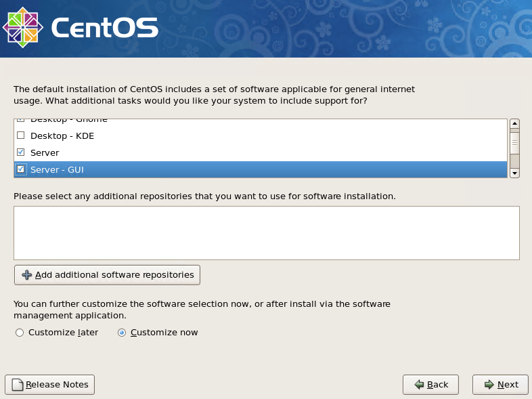This screenshot has height=399, width=532.
Task: Click inside the empty repositories list box
Action: (266, 233)
